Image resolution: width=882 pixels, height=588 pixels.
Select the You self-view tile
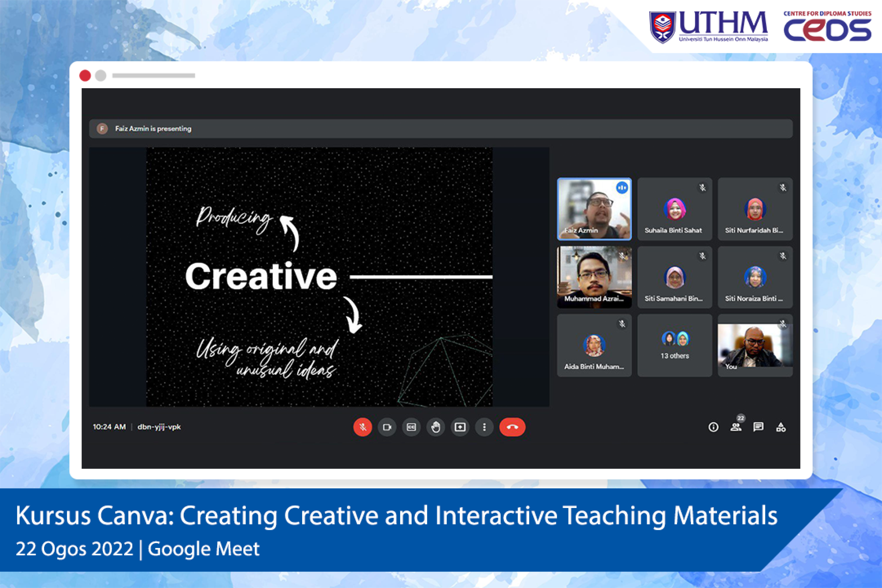click(755, 345)
